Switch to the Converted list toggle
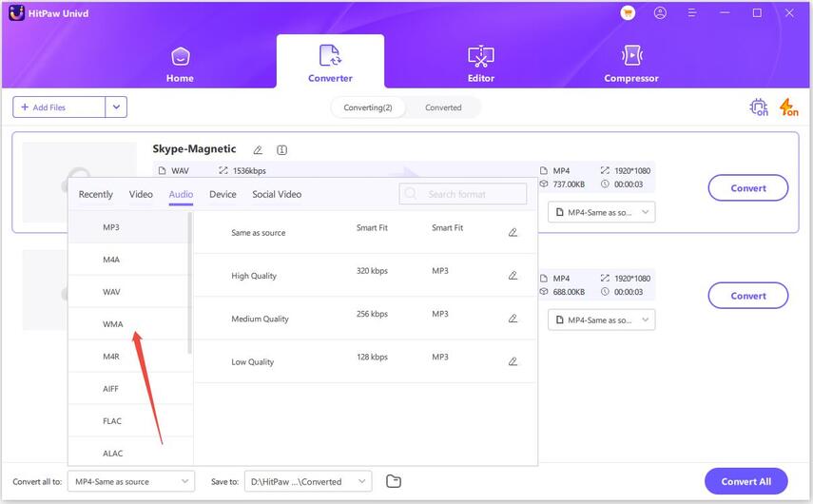The image size is (813, 504). click(x=443, y=107)
